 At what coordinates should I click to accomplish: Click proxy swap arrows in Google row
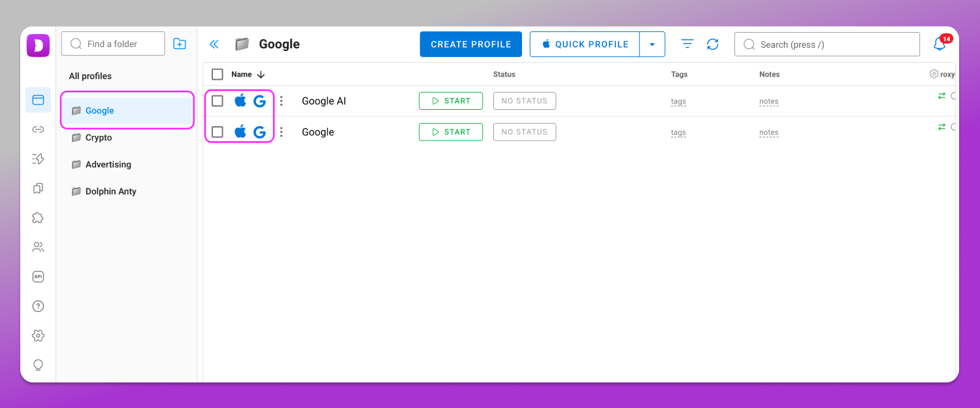coord(941,127)
